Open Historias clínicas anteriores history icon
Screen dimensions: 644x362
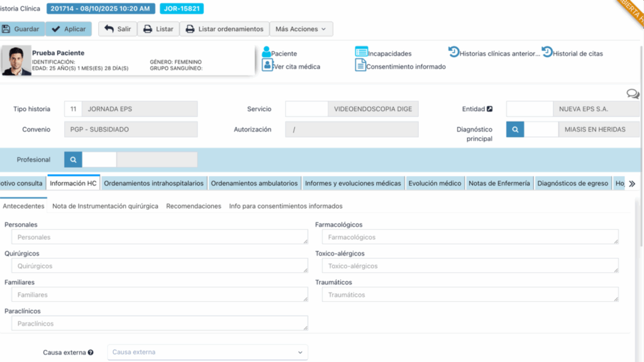(453, 52)
